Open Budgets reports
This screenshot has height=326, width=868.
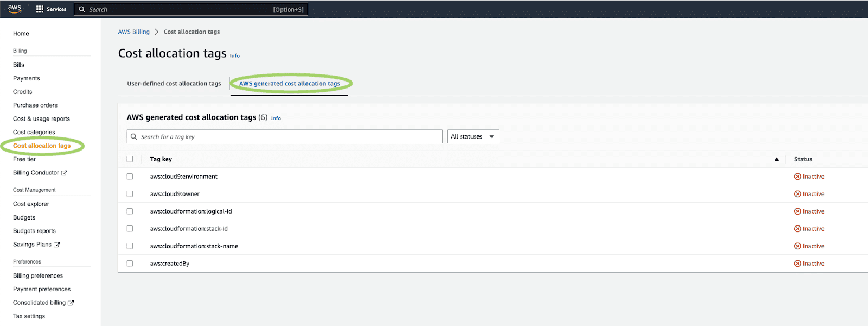tap(34, 231)
